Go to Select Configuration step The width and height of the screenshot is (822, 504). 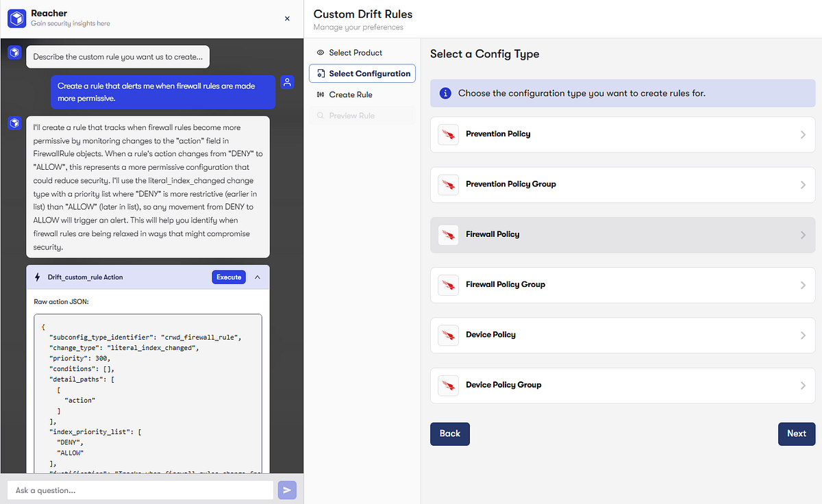click(362, 73)
